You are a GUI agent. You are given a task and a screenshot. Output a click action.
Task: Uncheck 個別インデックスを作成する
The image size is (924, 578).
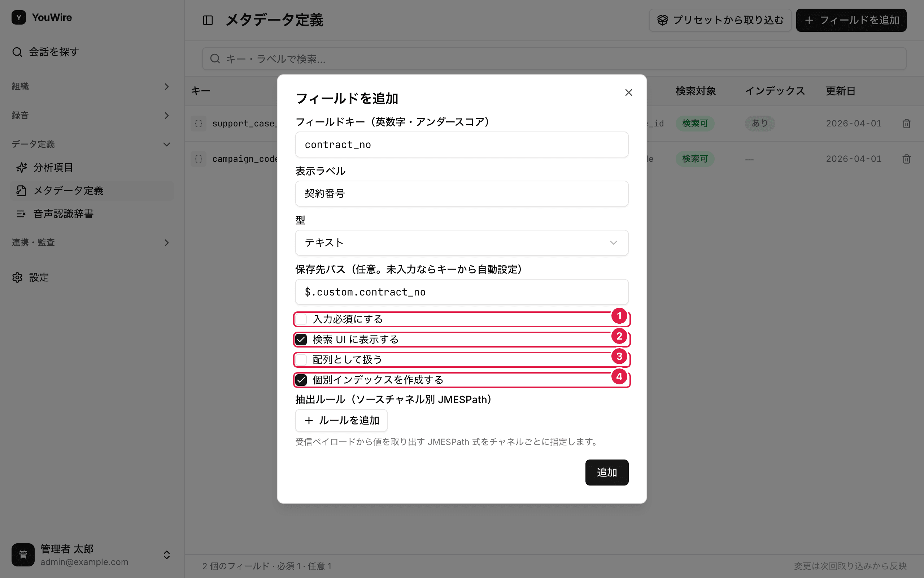click(x=301, y=380)
